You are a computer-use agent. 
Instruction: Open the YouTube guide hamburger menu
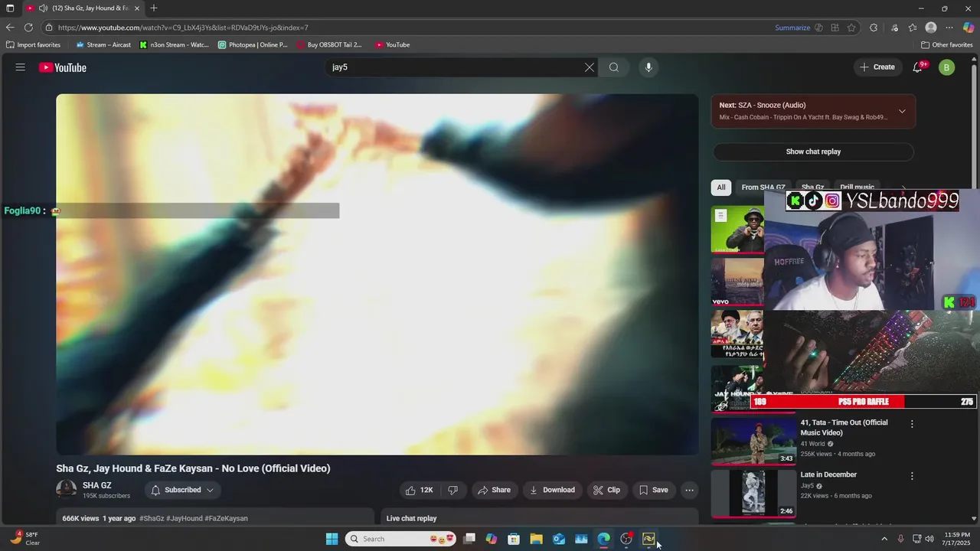(x=21, y=67)
